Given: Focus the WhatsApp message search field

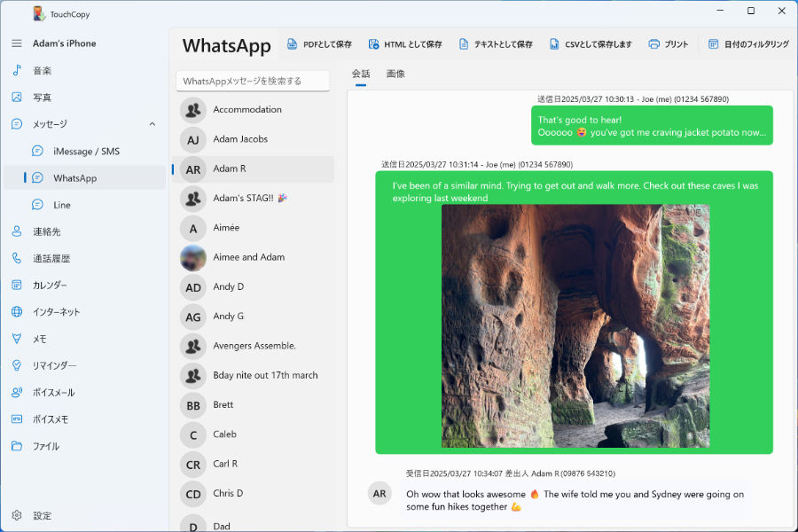Looking at the screenshot, I should 253,81.
